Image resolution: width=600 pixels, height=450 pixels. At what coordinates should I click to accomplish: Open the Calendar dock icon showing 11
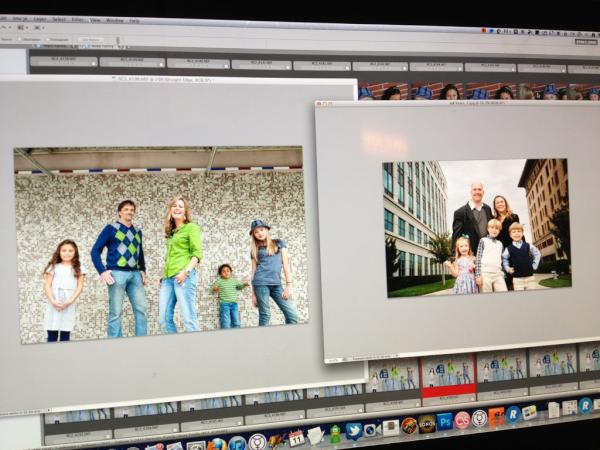pos(296,438)
